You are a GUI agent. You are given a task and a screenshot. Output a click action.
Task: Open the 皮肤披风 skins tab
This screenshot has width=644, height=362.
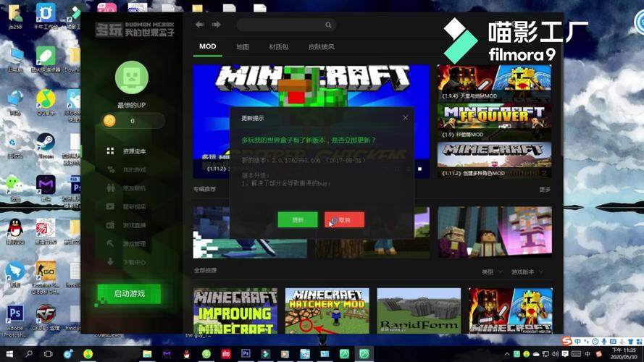[321, 47]
